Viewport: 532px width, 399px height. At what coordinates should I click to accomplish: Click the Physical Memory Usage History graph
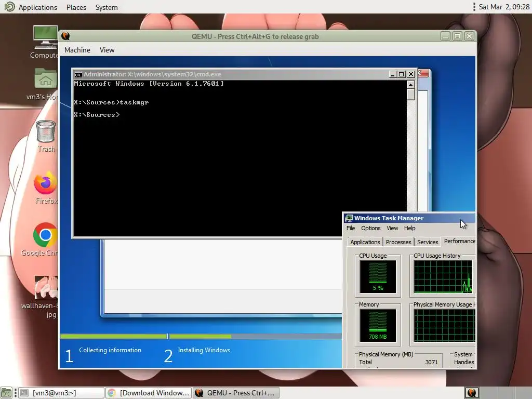(445, 325)
